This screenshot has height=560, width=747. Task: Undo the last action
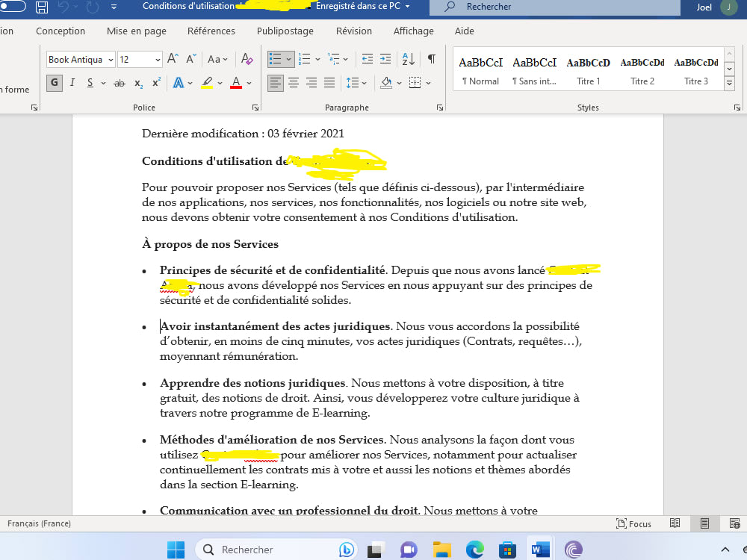(63, 7)
